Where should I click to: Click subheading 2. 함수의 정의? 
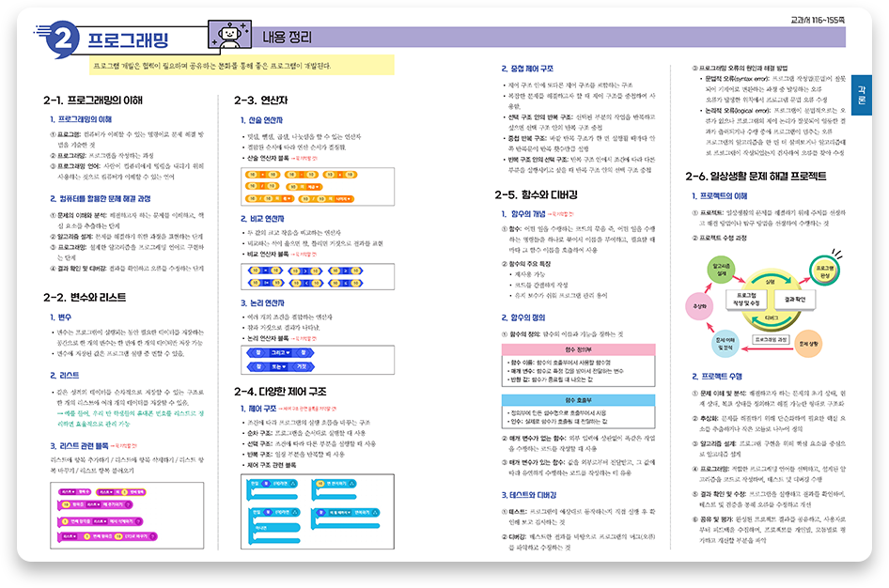[523, 317]
